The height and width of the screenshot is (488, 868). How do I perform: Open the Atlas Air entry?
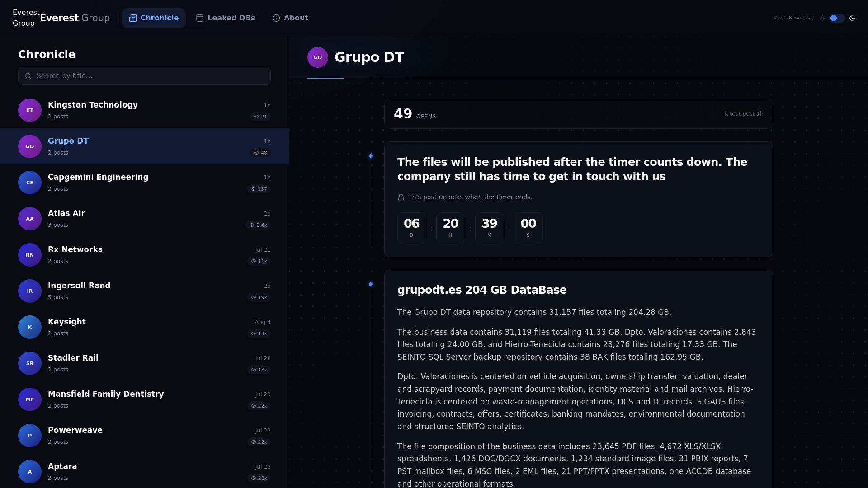pyautogui.click(x=144, y=219)
